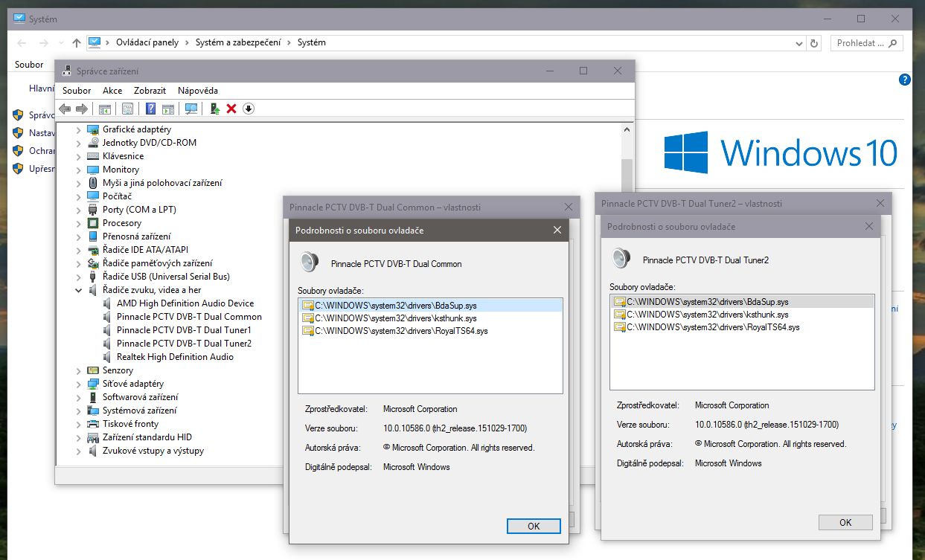
Task: Click the Scan for hardware changes monitor icon
Action: [x=191, y=109]
